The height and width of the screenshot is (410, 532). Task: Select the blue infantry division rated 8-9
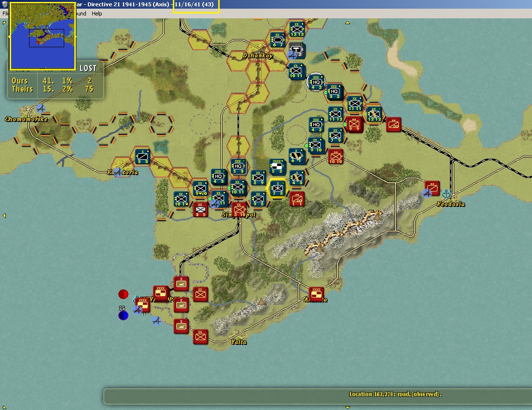(x=258, y=178)
